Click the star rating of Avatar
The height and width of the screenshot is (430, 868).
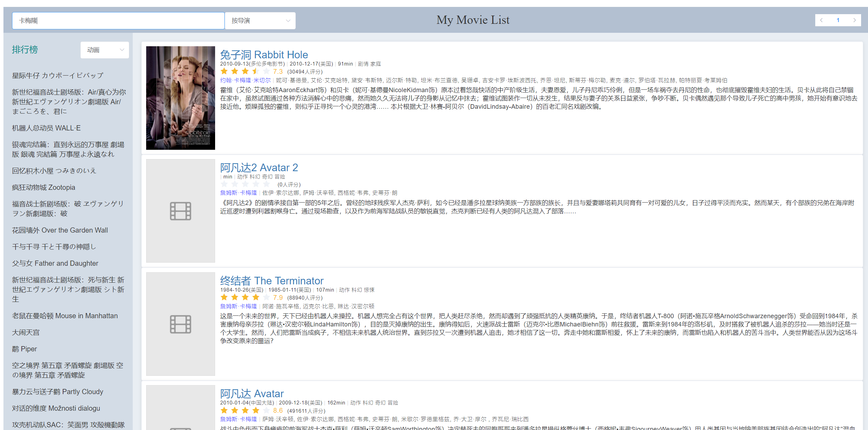click(245, 410)
